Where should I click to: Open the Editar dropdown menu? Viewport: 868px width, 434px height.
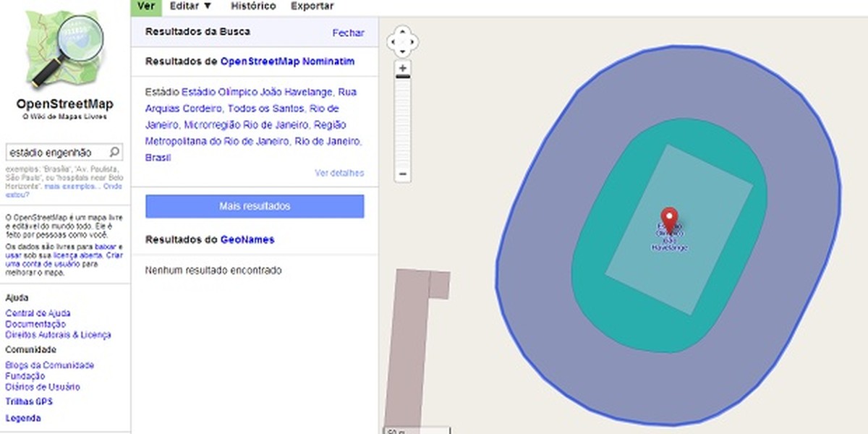(x=188, y=6)
